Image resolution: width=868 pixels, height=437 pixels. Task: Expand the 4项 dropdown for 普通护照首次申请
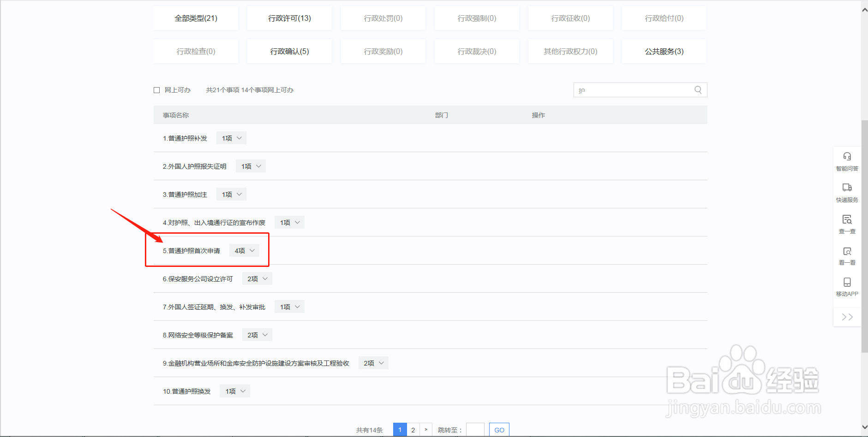pos(244,250)
